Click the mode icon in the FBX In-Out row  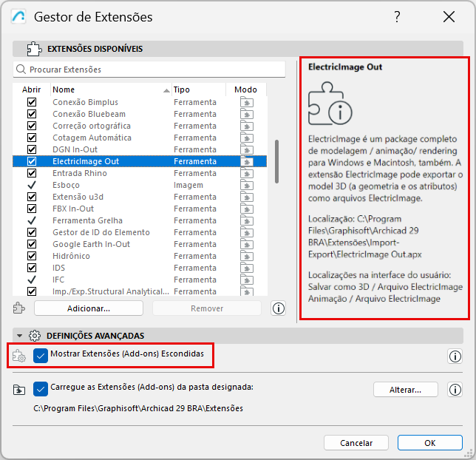click(x=247, y=209)
